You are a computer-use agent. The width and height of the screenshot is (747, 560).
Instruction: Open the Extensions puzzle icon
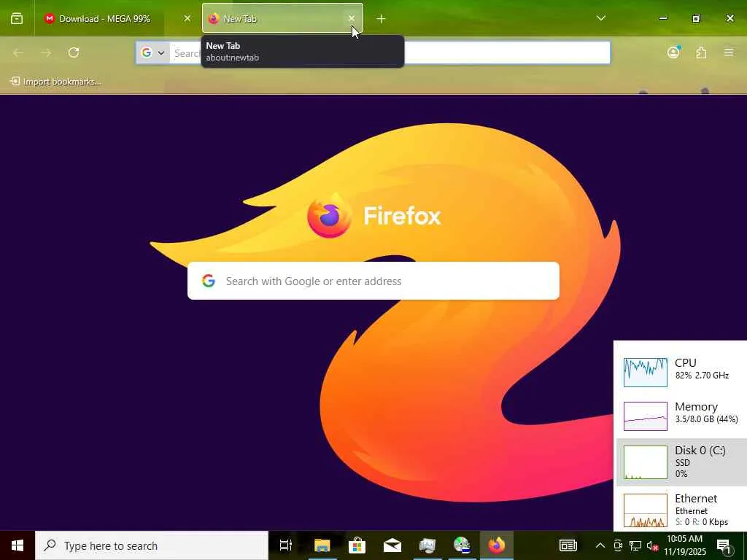tap(701, 52)
